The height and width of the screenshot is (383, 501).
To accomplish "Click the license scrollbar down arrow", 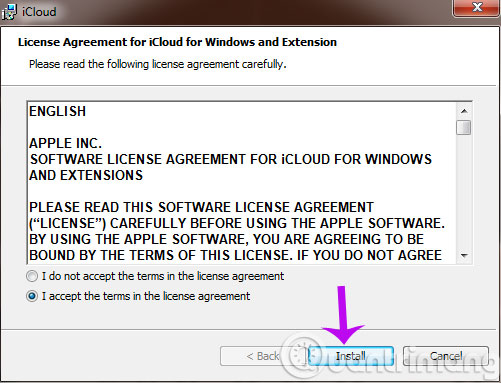I will click(x=464, y=256).
